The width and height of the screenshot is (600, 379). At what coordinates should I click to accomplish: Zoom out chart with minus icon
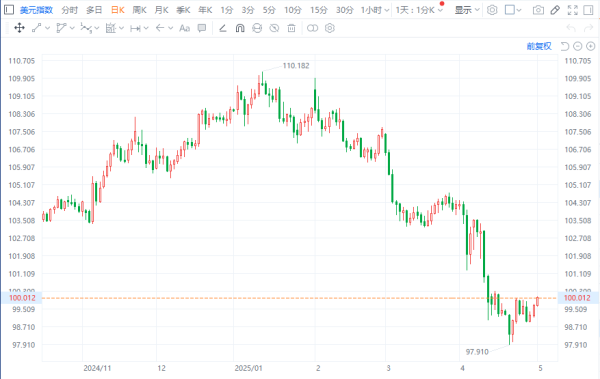coord(578,46)
